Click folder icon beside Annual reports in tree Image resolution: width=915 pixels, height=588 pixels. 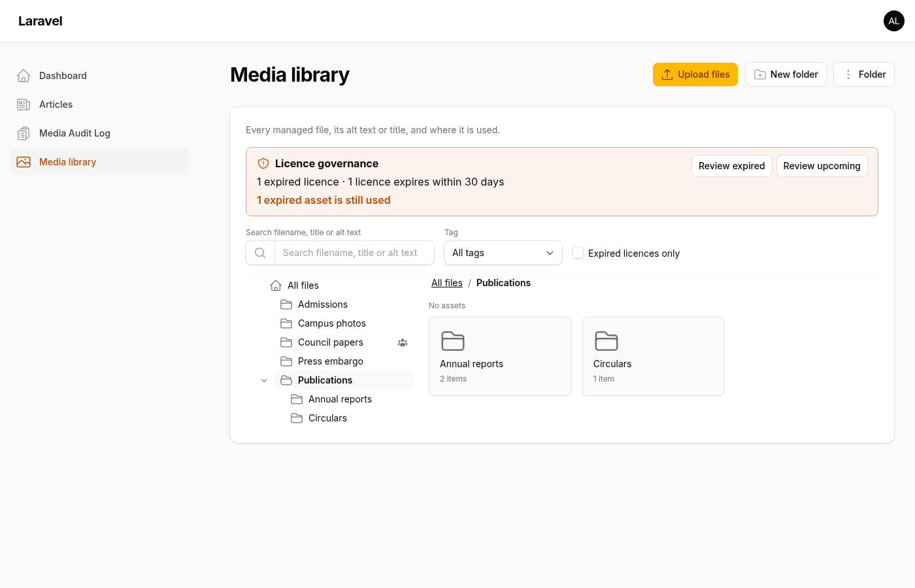tap(297, 399)
